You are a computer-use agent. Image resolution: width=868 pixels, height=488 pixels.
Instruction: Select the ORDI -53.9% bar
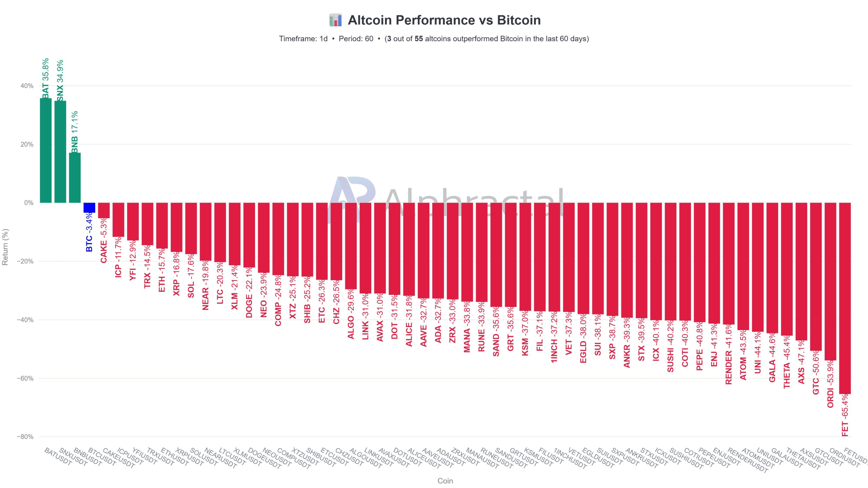pos(830,281)
